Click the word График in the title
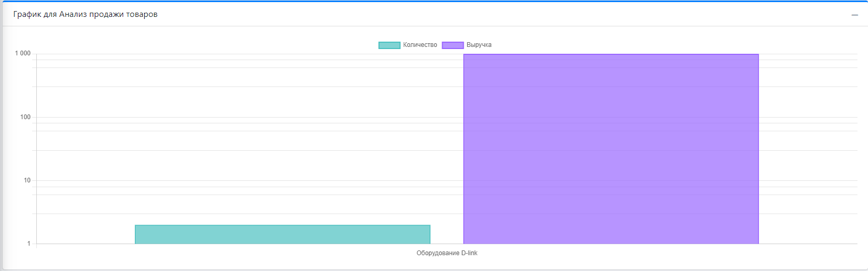Image resolution: width=868 pixels, height=271 pixels. (27, 14)
